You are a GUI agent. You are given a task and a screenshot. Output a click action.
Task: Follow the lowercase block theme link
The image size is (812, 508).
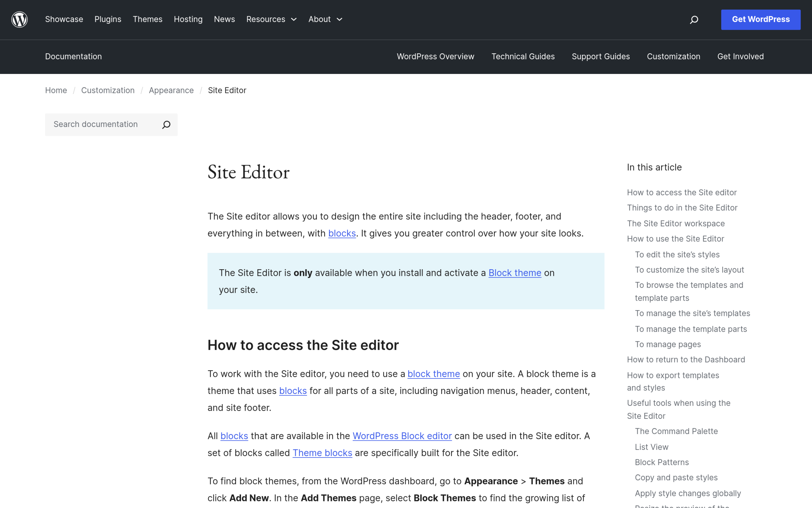tap(434, 374)
